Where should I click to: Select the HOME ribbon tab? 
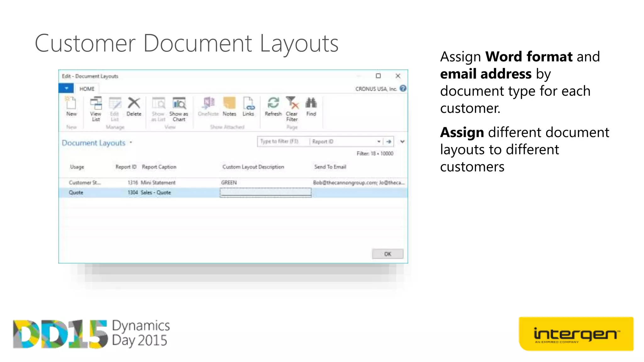point(87,89)
